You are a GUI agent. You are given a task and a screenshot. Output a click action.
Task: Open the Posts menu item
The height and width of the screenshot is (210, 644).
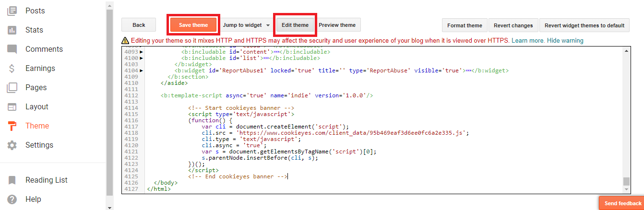[x=35, y=11]
